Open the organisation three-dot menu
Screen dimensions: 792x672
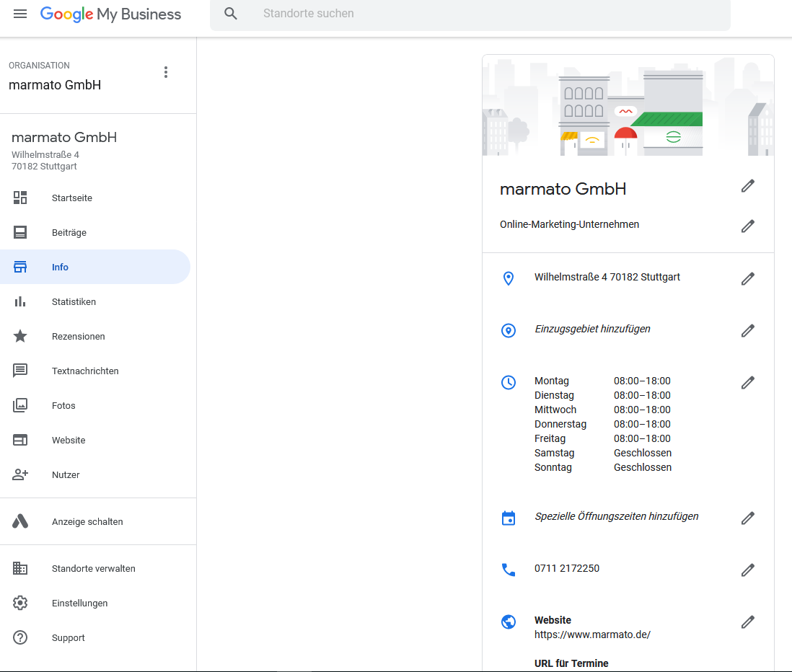[x=165, y=72]
